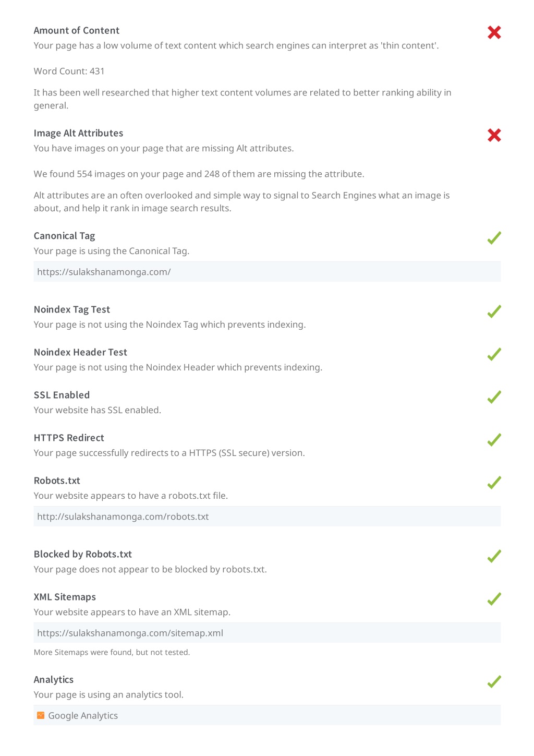Image resolution: width=534 pixels, height=756 pixels.
Task: Open the canonical URL sulakshanamonga.com
Action: click(104, 272)
